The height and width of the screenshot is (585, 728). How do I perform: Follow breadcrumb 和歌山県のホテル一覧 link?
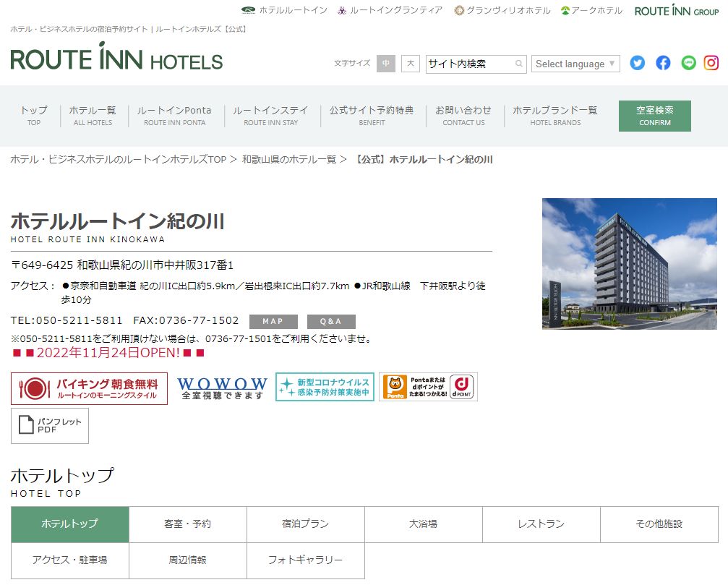[x=288, y=160]
